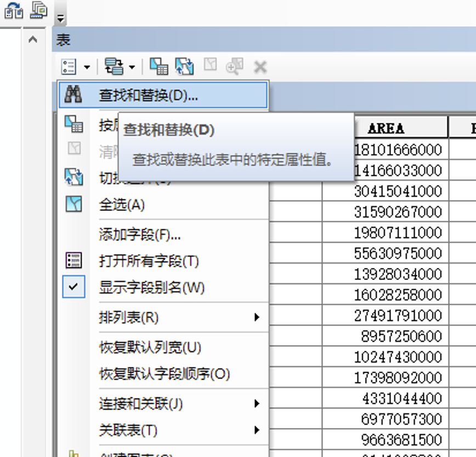
Task: Click the Delete Selected X toolbar icon
Action: 260,67
